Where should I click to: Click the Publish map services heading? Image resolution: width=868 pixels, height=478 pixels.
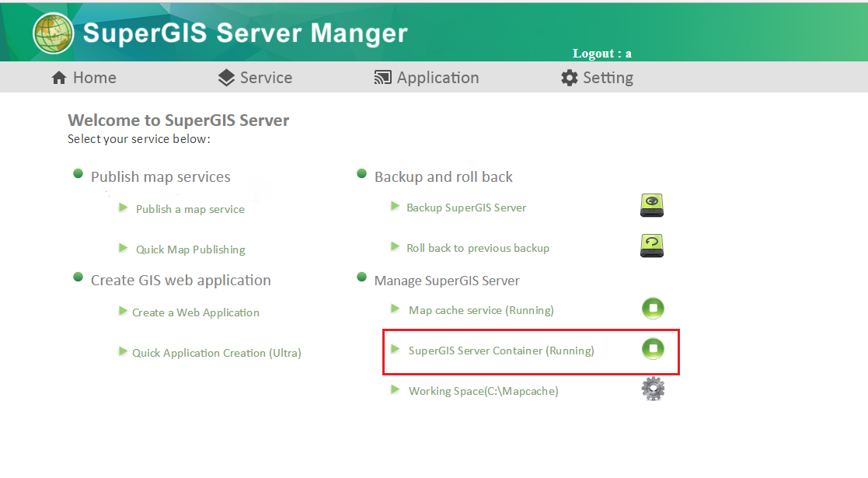[161, 177]
